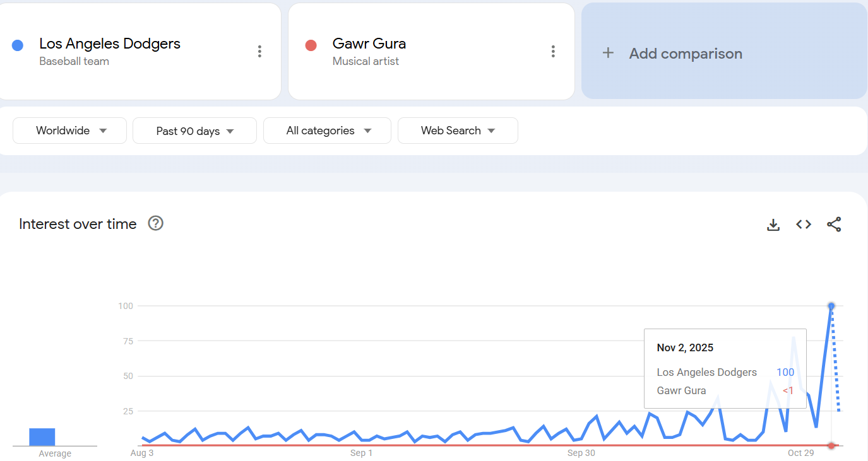Viewport: 868px width, 461px height.
Task: Click the Oct 29 axis label
Action: point(800,453)
